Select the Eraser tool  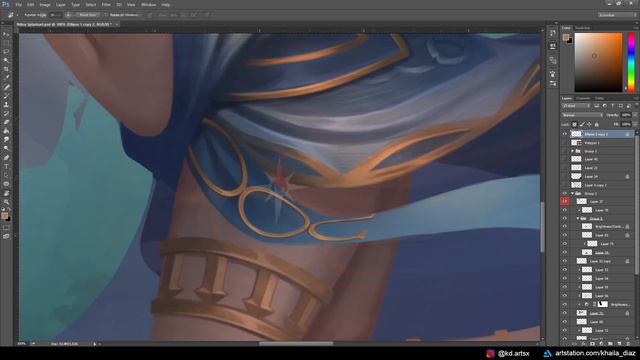tap(6, 122)
